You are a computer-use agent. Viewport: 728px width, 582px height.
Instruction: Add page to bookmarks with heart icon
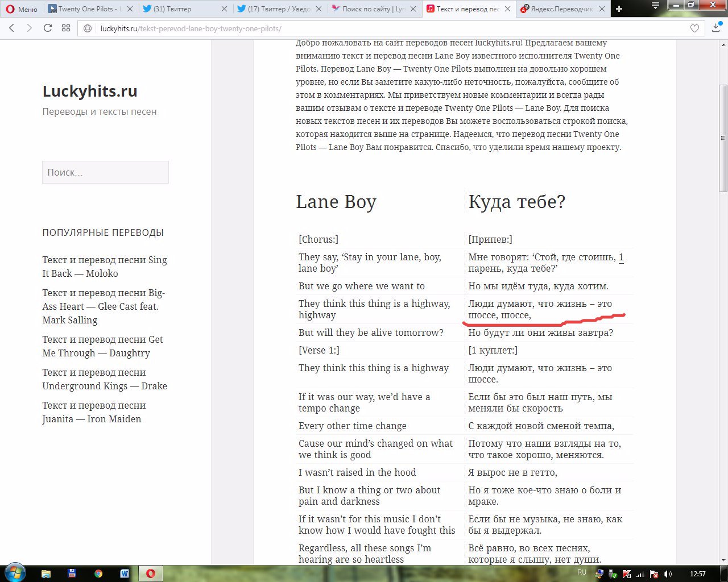[x=694, y=28]
